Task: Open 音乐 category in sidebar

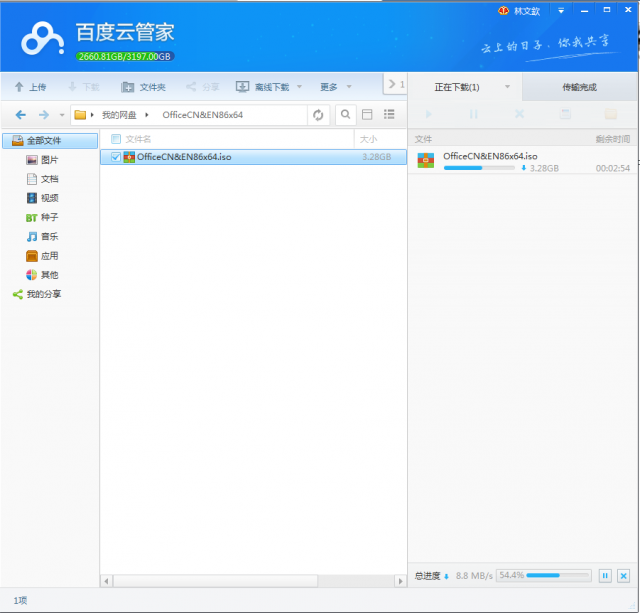Action: [x=42, y=237]
